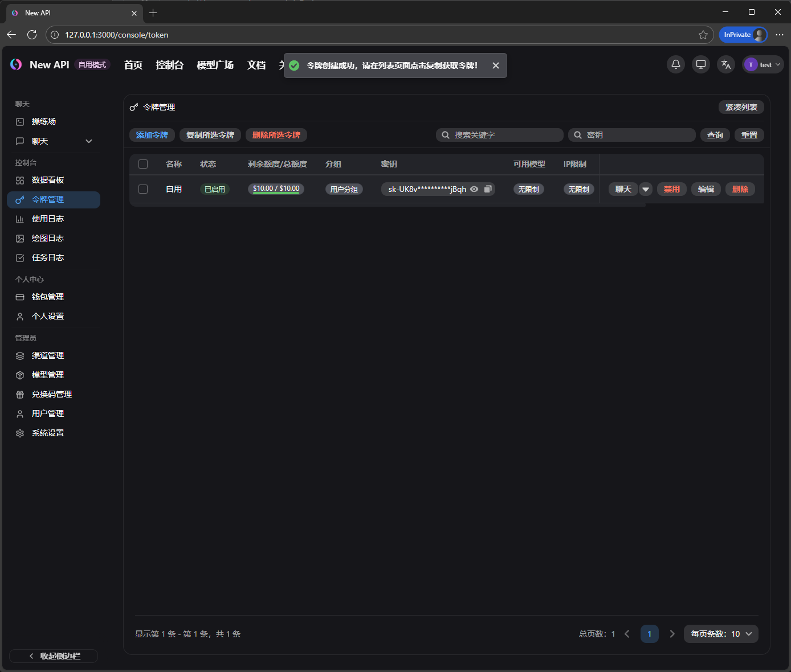
Task: Add this page to favorites with star icon
Action: click(703, 35)
